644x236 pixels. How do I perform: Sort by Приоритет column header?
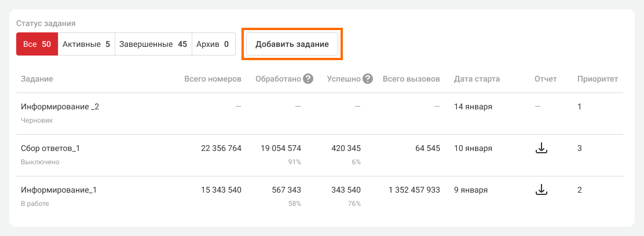(597, 79)
